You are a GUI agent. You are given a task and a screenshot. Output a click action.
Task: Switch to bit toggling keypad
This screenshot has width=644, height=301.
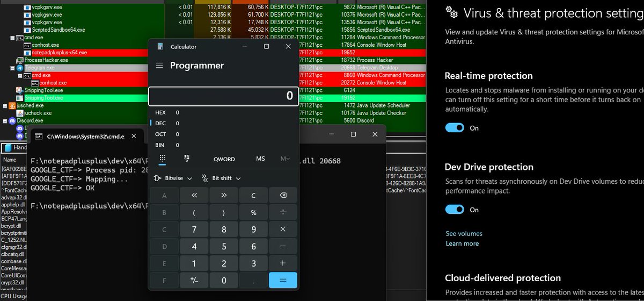click(187, 159)
